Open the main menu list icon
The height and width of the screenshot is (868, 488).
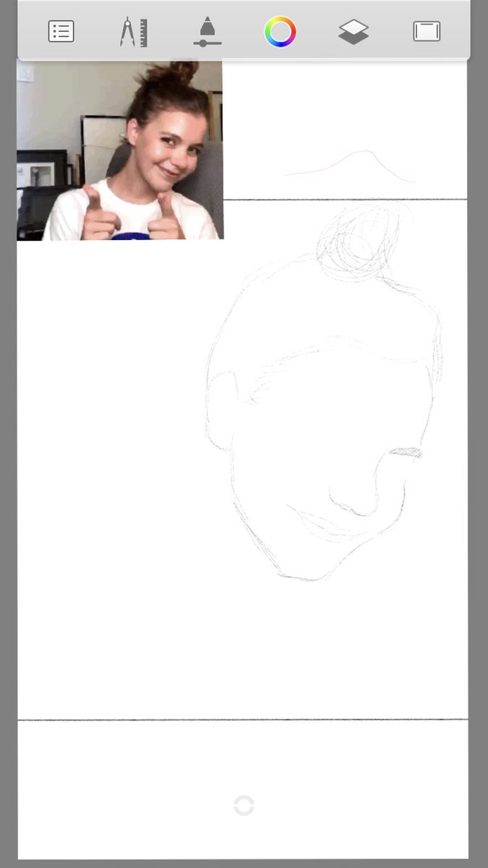61,31
